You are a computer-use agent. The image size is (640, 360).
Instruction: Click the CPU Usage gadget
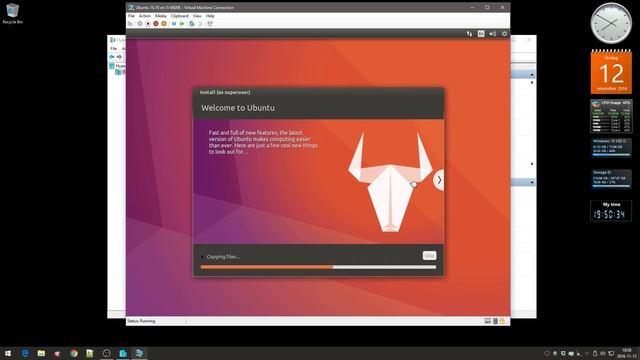tap(611, 116)
